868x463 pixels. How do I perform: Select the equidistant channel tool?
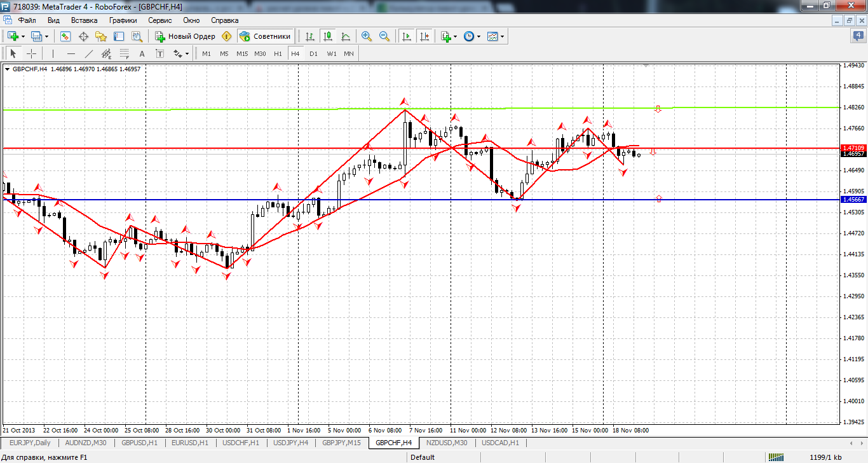tap(106, 53)
